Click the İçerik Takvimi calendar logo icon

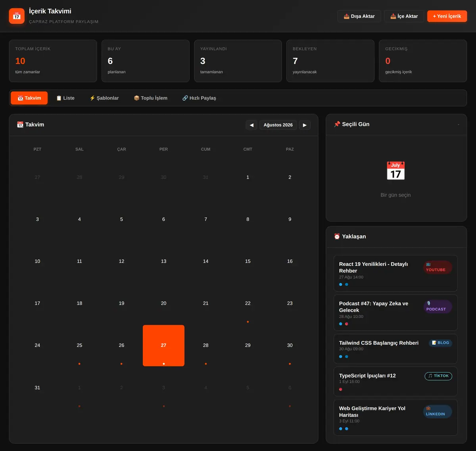tap(17, 16)
